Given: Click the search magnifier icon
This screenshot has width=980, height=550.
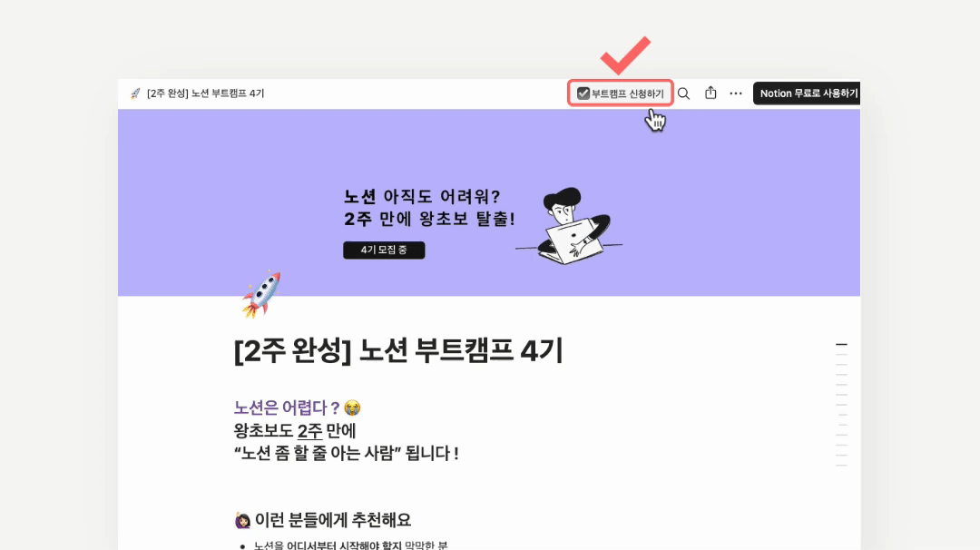Looking at the screenshot, I should tap(684, 93).
